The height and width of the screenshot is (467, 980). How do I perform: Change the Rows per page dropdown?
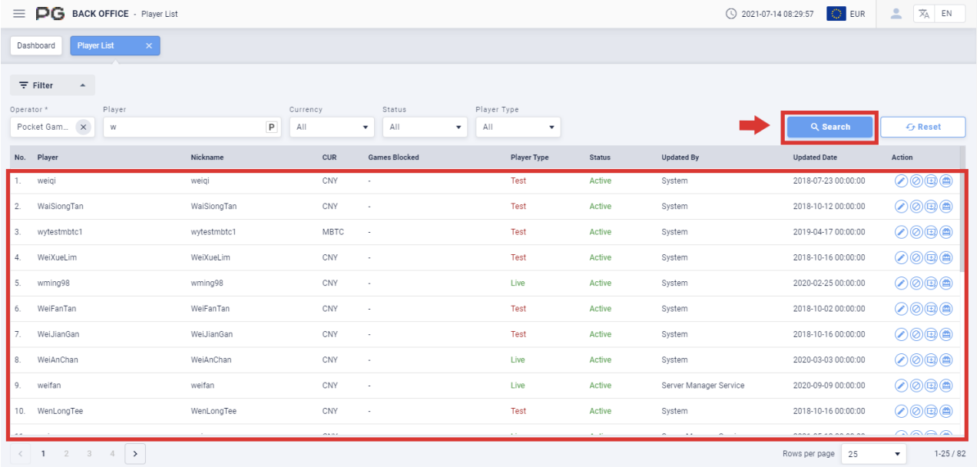[x=873, y=454]
